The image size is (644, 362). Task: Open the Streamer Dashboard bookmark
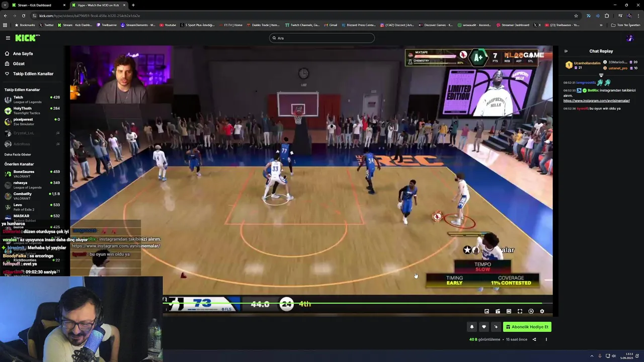pos(513,25)
